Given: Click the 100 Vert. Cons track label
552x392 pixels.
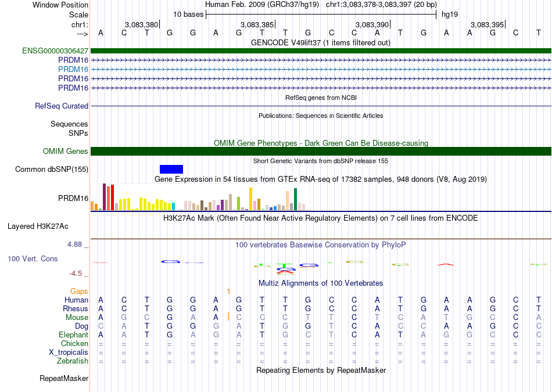Looking at the screenshot, I should point(33,258).
